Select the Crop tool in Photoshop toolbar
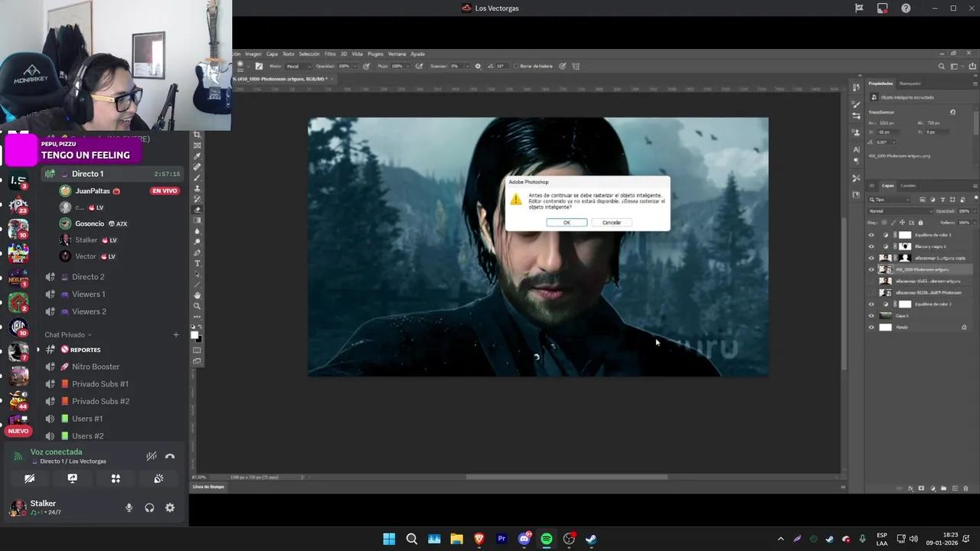The height and width of the screenshot is (551, 980). coord(197,135)
